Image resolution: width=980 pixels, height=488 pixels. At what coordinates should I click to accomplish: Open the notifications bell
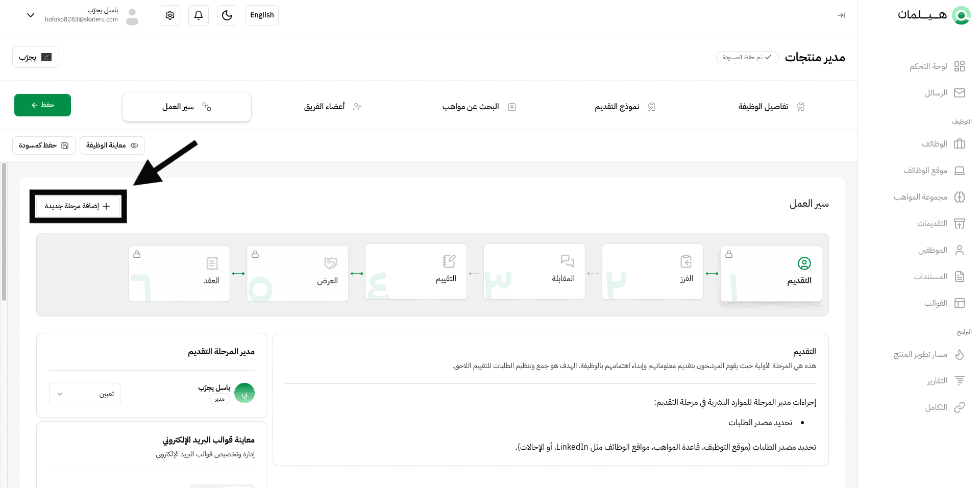(199, 15)
